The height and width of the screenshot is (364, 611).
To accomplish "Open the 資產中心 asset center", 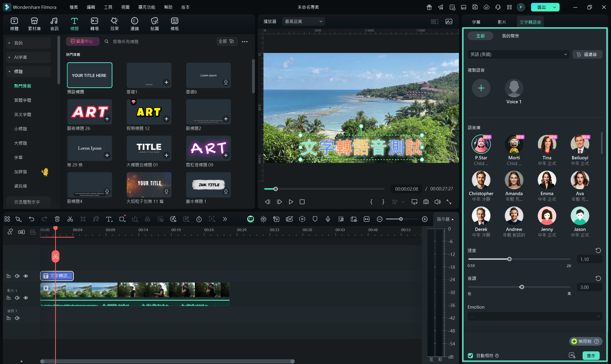I will pos(82,42).
